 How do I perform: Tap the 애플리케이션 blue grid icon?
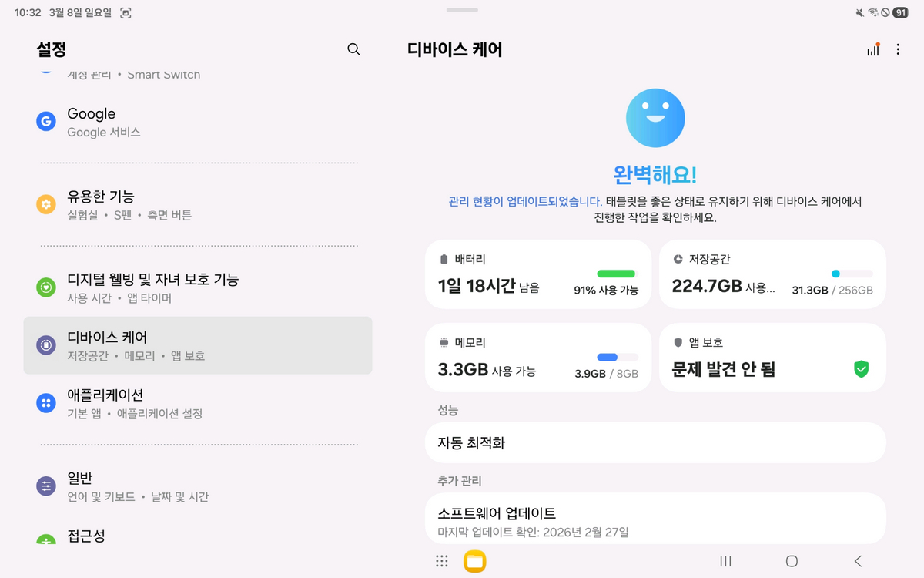(46, 403)
